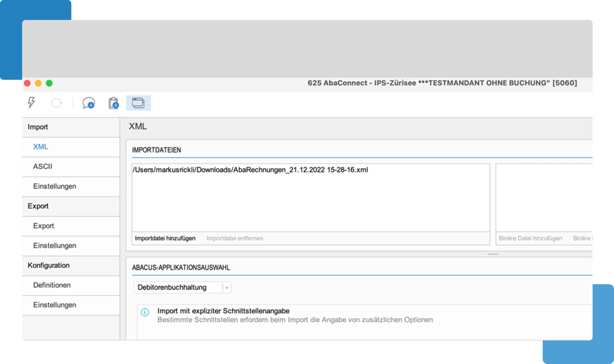Select Export in the sidebar list
Image resolution: width=614 pixels, height=364 pixels.
click(44, 226)
